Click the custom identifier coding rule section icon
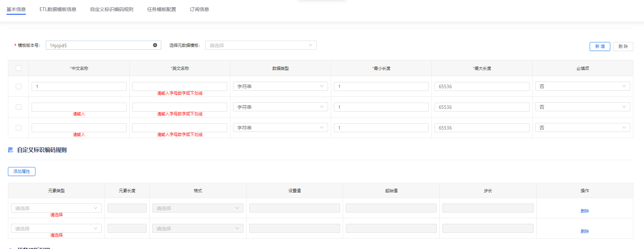 11,150
